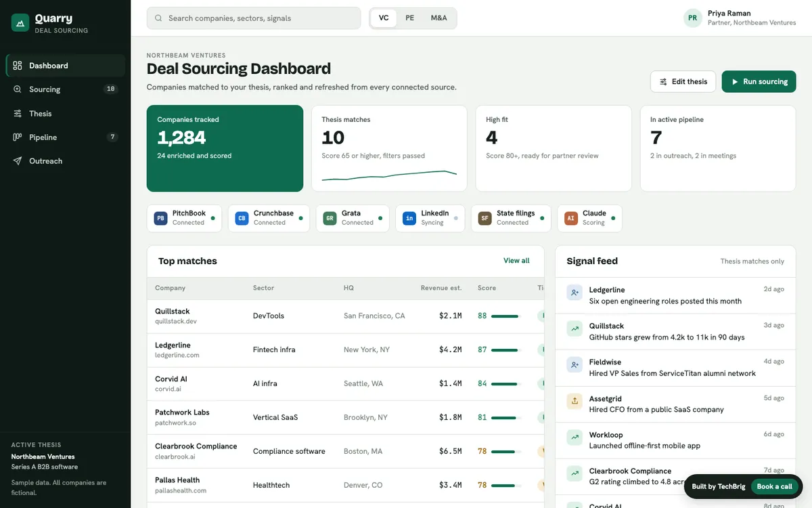The width and height of the screenshot is (812, 508).
Task: Click Thesis matches only filter label
Action: tap(752, 261)
